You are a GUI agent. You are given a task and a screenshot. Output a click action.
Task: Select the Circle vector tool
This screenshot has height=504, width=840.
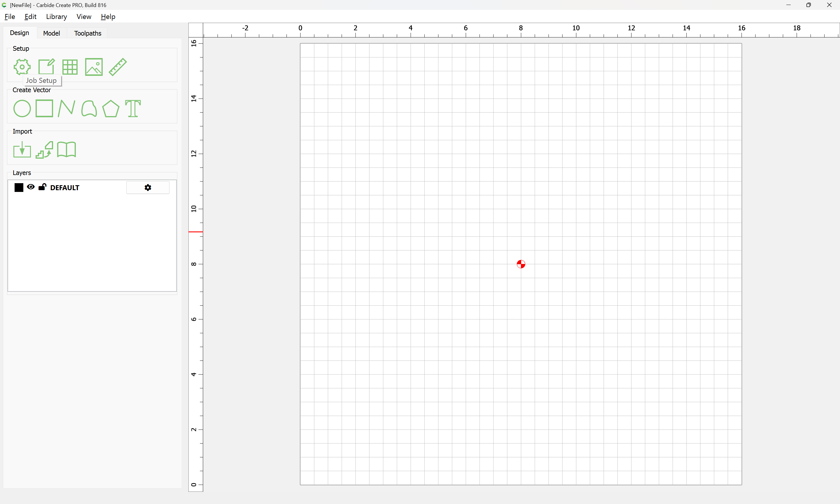pos(22,109)
